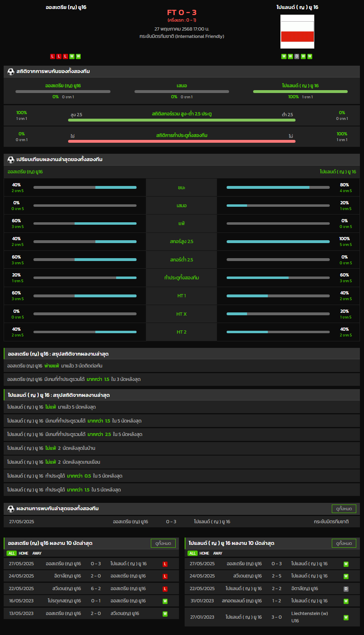Viewport: 364px width, 635px height.
Task: Click the FT 0 - 3 final score
Action: point(182,12)
